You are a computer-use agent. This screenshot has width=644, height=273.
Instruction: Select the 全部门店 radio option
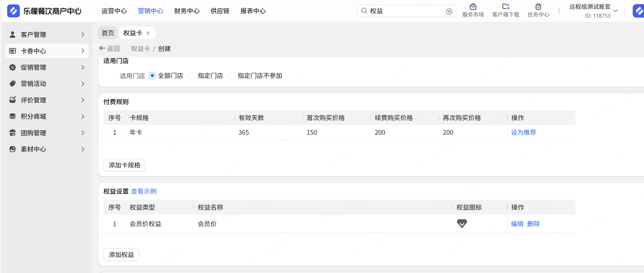(x=152, y=75)
